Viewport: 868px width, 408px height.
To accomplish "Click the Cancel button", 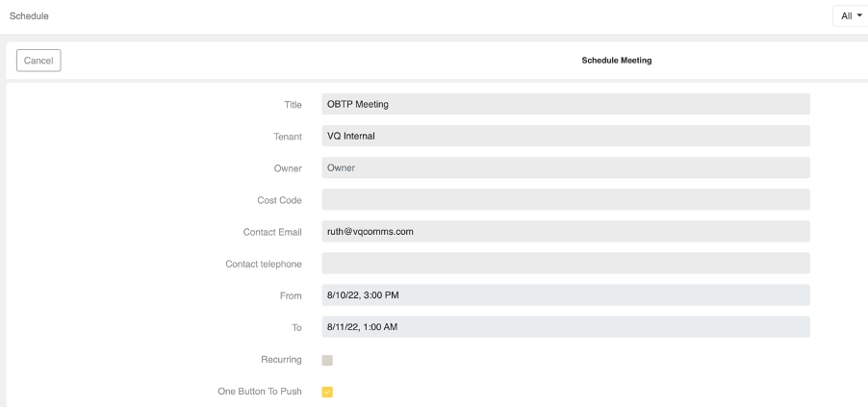I will 38,61.
